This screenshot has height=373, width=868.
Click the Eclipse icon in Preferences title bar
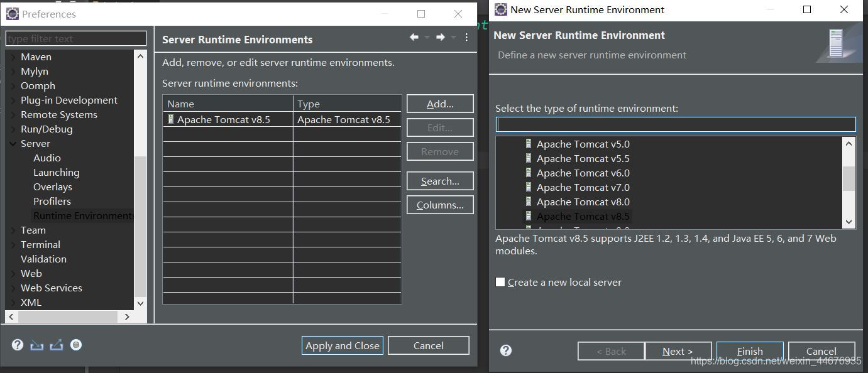(x=13, y=14)
